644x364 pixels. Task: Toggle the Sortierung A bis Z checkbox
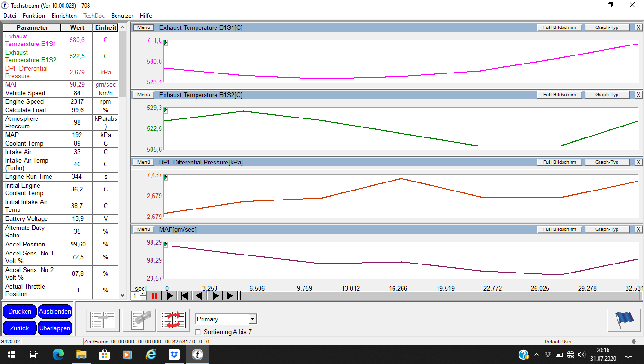coord(198,332)
